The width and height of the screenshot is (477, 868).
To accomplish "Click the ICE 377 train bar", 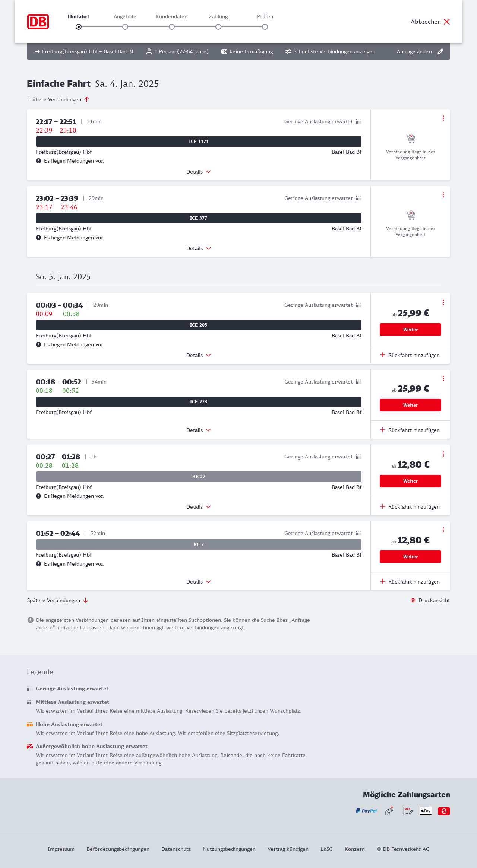I will pos(199,218).
